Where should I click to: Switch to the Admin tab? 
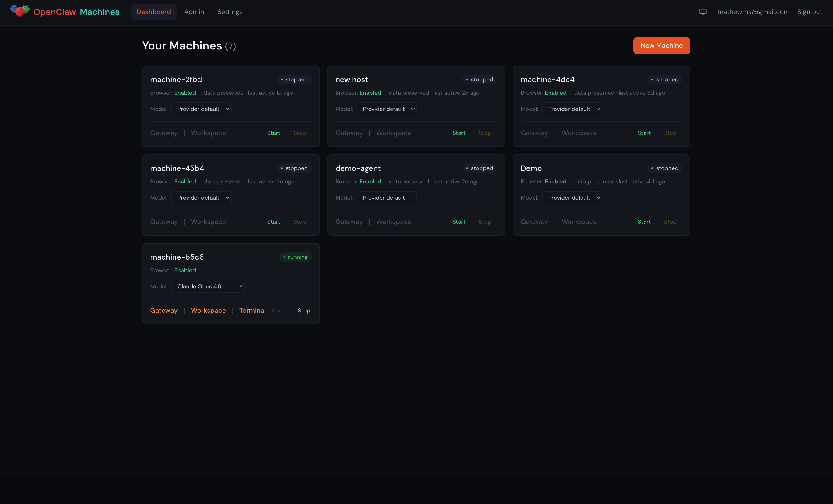(x=194, y=11)
